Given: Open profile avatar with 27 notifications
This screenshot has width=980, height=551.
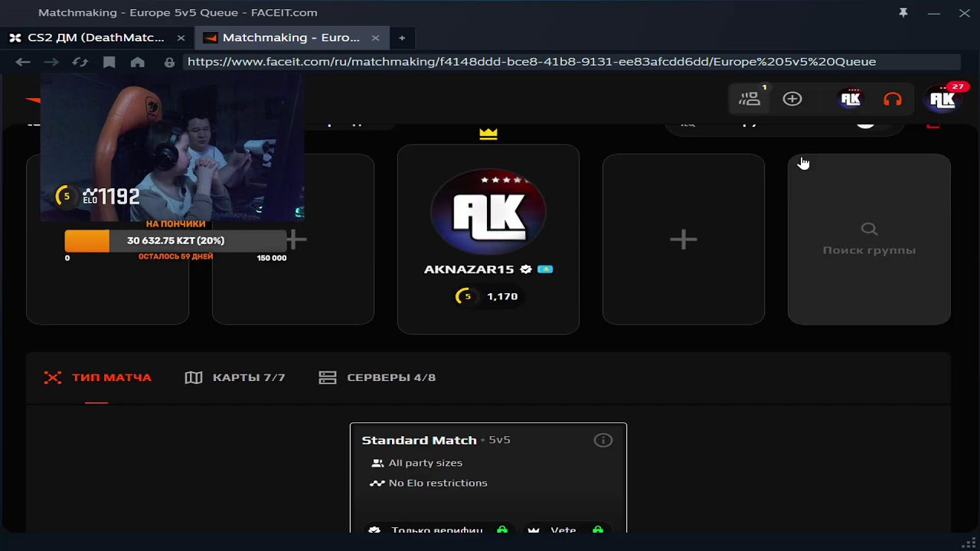Looking at the screenshot, I should point(942,99).
